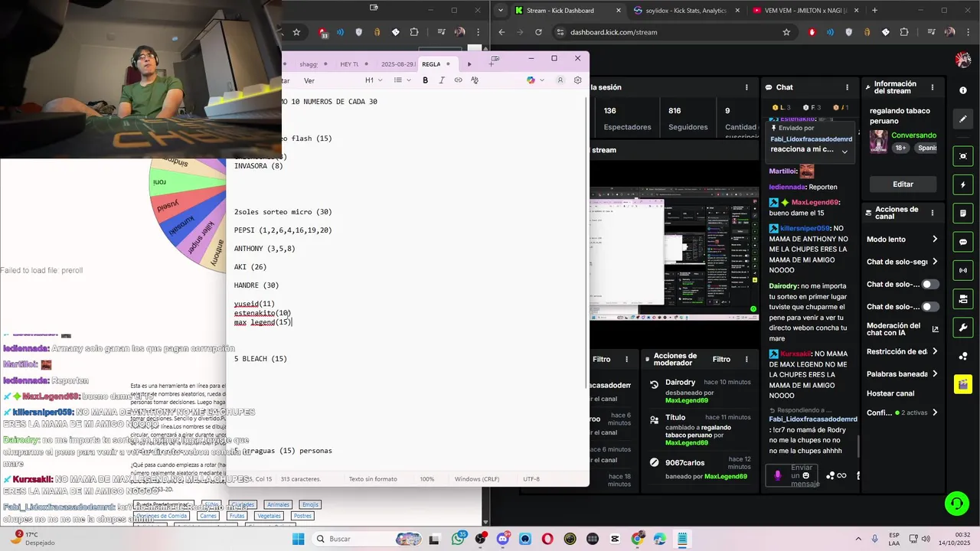
Task: Bookmark the Kick dashboard page star
Action: pos(786,32)
